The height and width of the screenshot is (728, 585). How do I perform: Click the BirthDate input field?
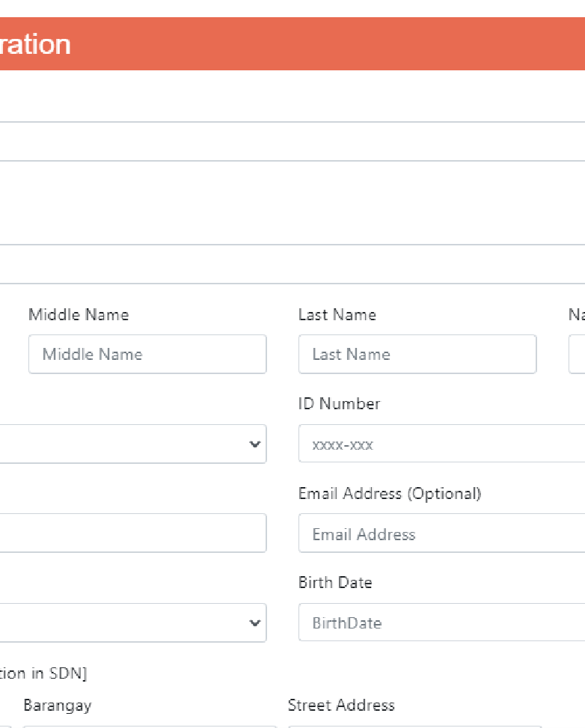[x=441, y=623]
